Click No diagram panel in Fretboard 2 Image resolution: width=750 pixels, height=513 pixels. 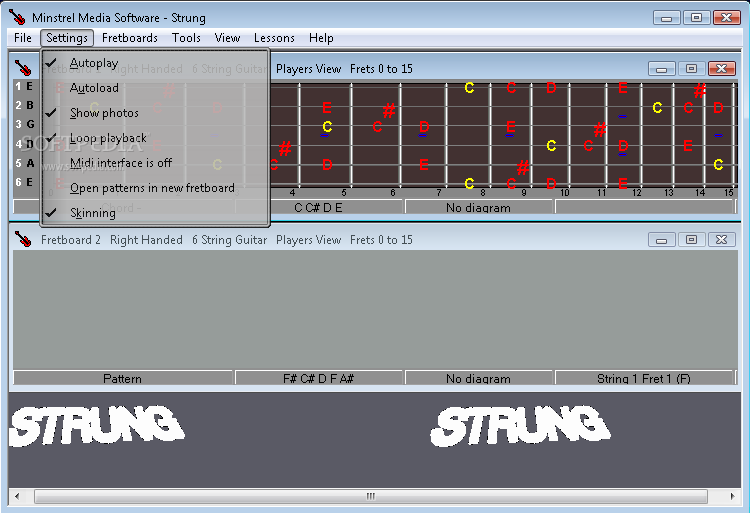(479, 378)
